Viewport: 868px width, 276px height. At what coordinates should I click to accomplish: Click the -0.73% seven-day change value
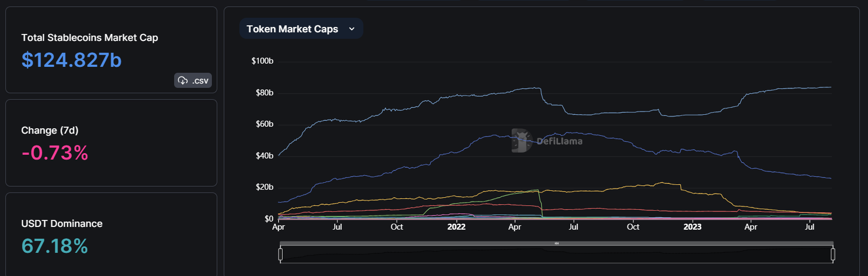tap(55, 153)
